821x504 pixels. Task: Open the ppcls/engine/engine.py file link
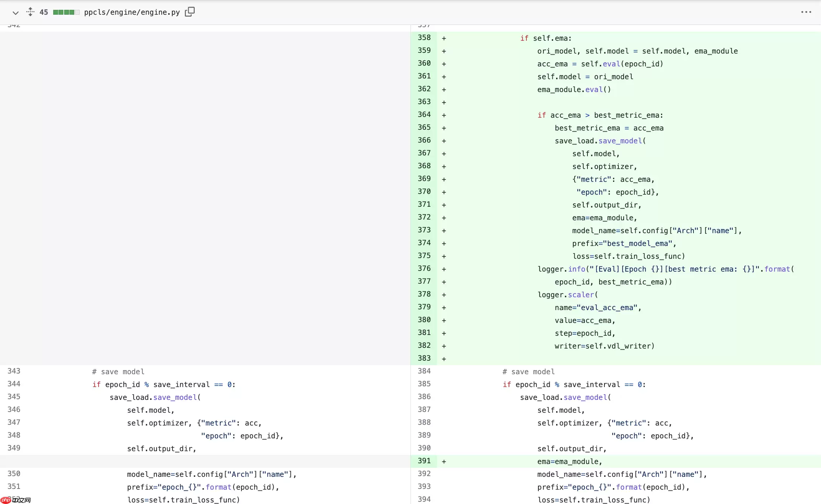(132, 12)
